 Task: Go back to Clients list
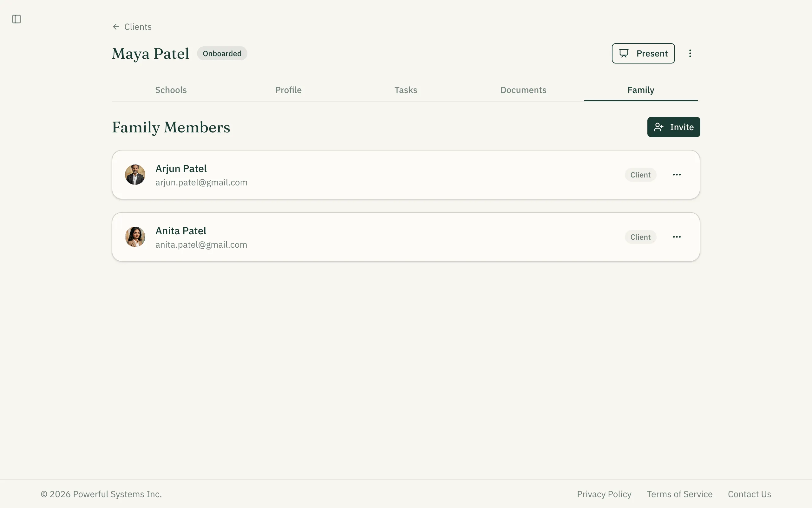click(x=132, y=27)
